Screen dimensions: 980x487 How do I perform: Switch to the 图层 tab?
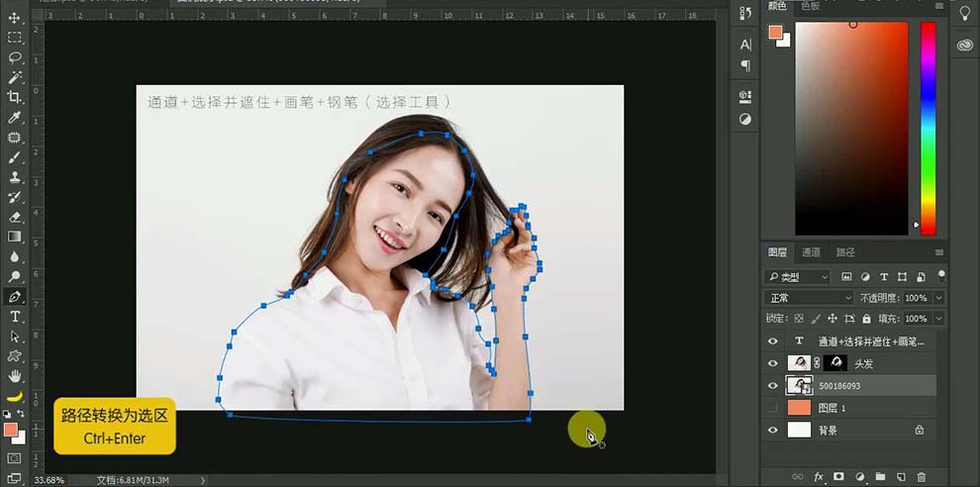777,252
